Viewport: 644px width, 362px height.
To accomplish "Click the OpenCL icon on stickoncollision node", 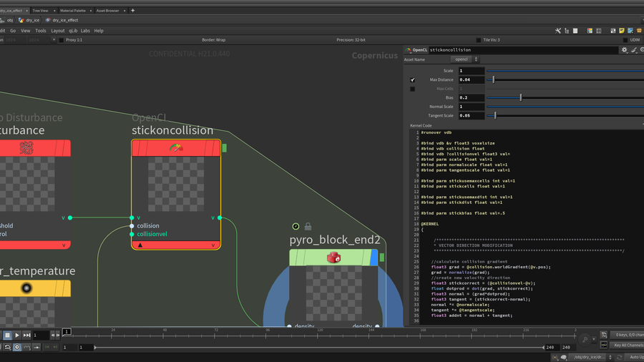I will (x=175, y=148).
